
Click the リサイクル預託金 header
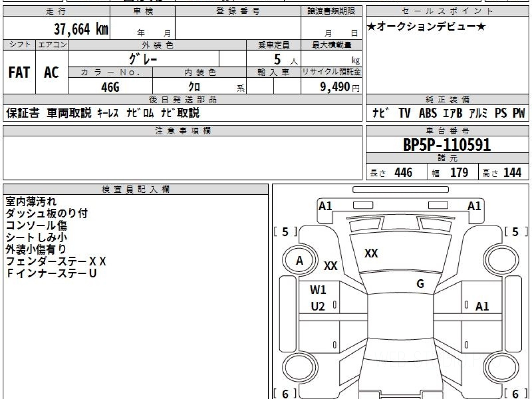click(x=332, y=72)
